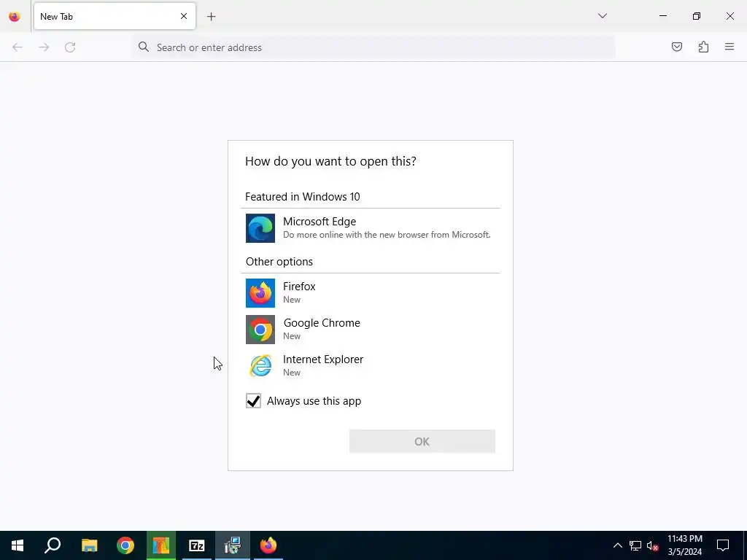Choose Microsoft Edge in the open-with dialog
The width and height of the screenshot is (747, 560).
370,228
